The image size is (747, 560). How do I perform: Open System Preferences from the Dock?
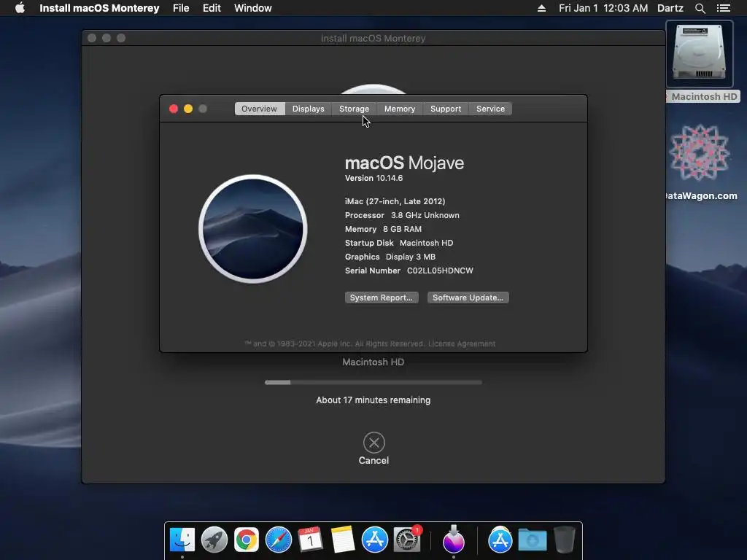pos(407,540)
